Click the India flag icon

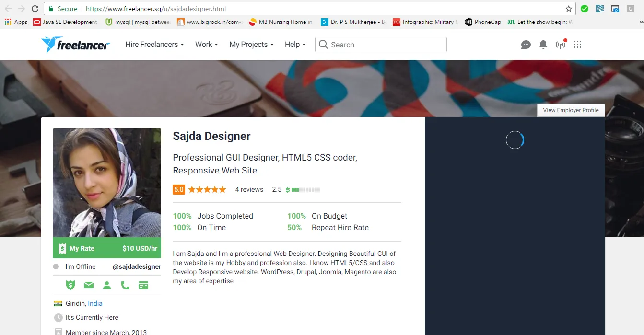(x=58, y=303)
